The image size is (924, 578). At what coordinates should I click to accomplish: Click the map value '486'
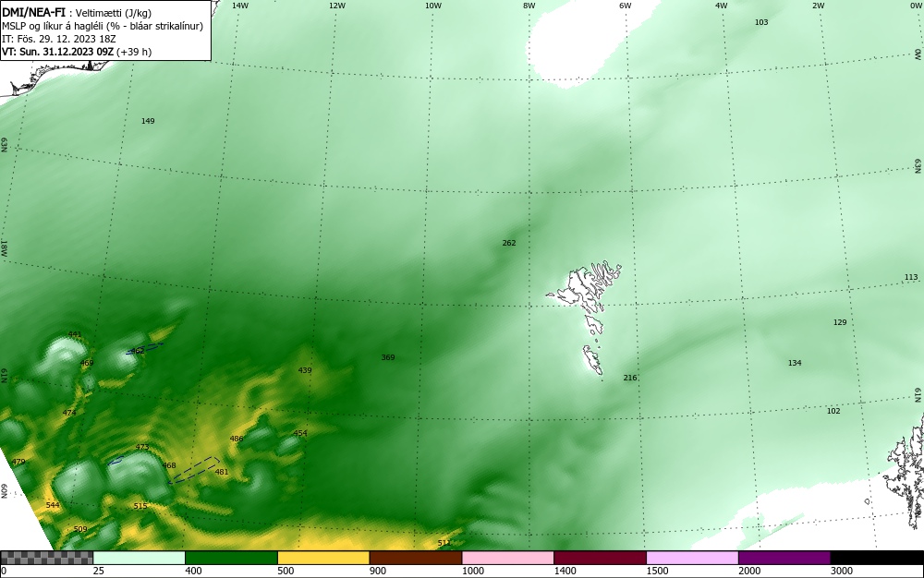(x=237, y=440)
